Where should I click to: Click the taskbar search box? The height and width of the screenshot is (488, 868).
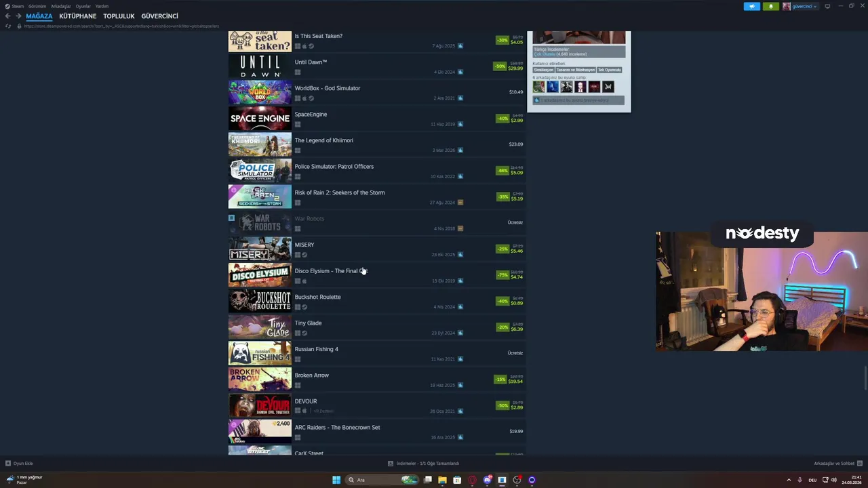(382, 480)
